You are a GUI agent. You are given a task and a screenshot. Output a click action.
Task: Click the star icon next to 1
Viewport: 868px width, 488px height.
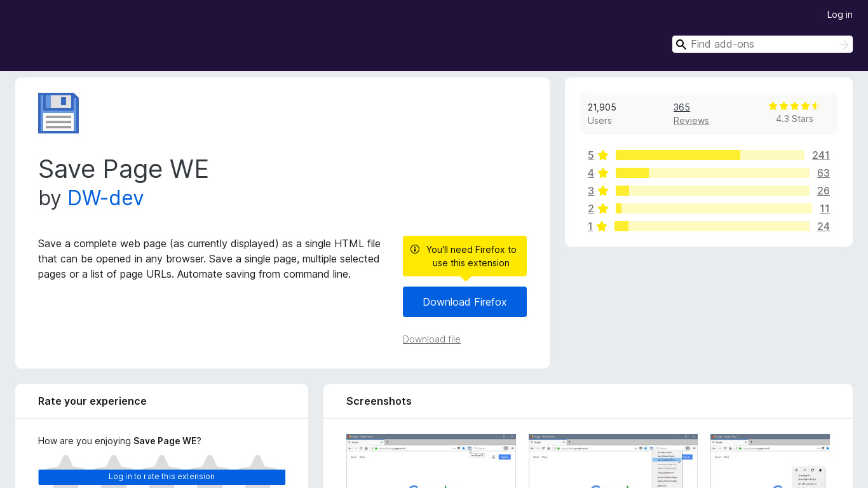coord(602,226)
